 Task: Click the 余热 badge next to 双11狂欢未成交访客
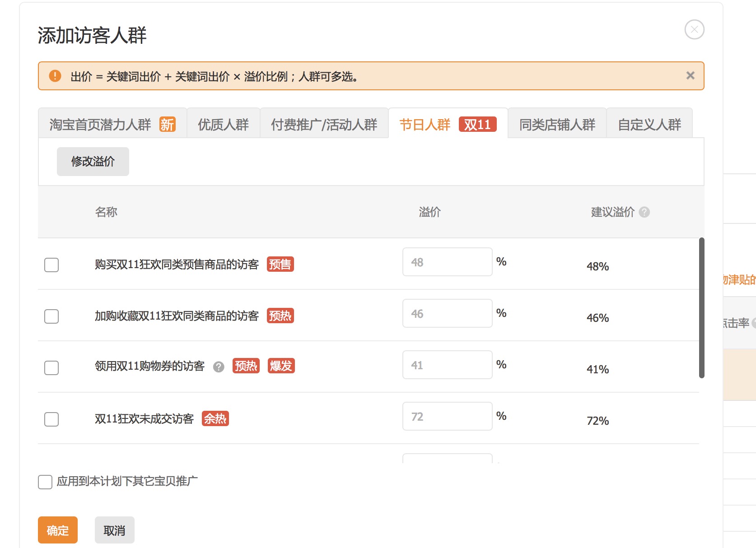pyautogui.click(x=215, y=419)
